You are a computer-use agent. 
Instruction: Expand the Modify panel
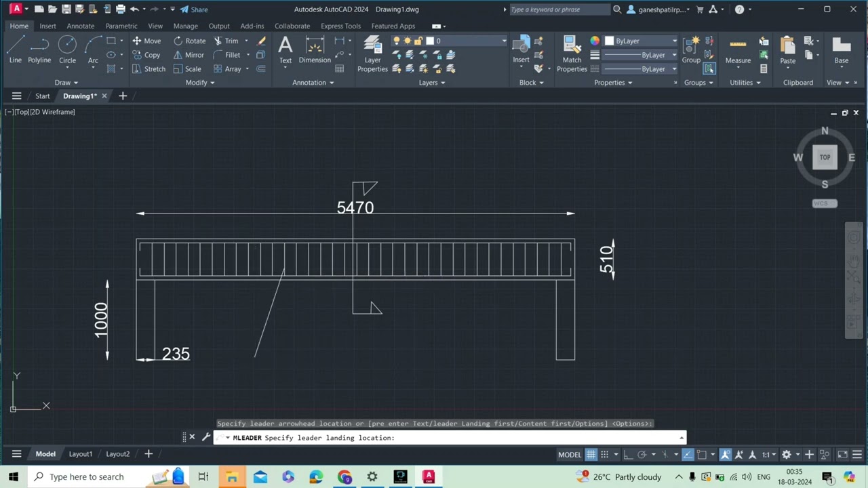pos(200,83)
